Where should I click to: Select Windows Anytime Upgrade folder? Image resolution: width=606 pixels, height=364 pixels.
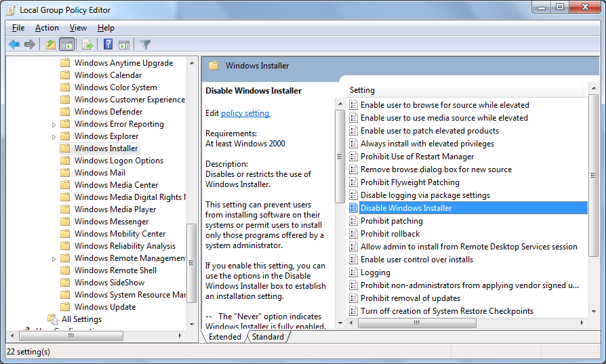(x=123, y=63)
